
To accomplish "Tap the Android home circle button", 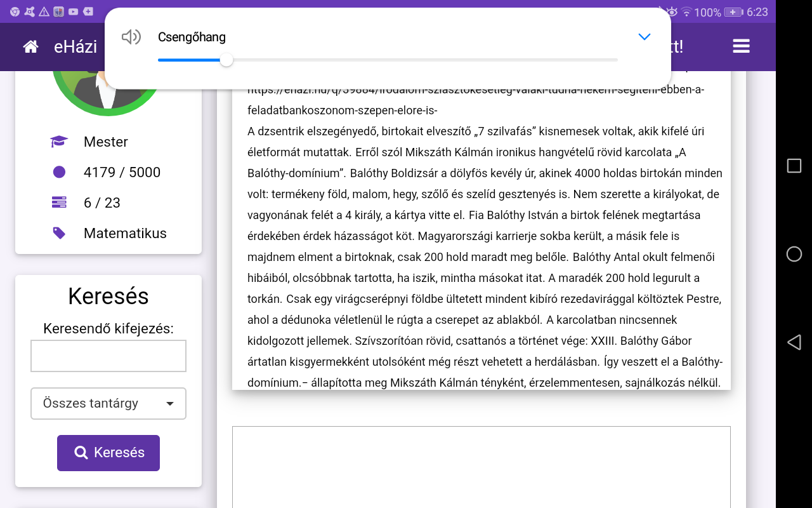I will point(794,254).
